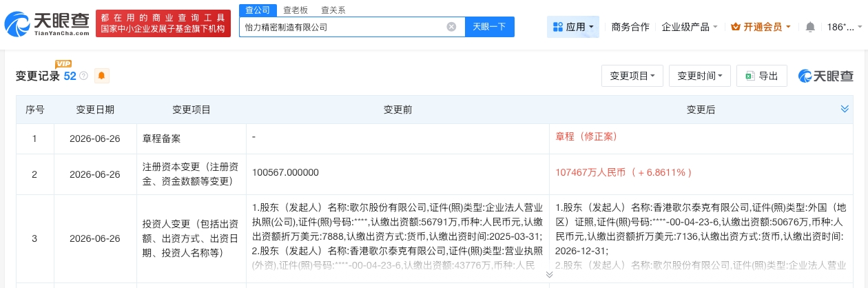Click the 变更日期 column header
The width and height of the screenshot is (868, 288).
pyautogui.click(x=95, y=110)
